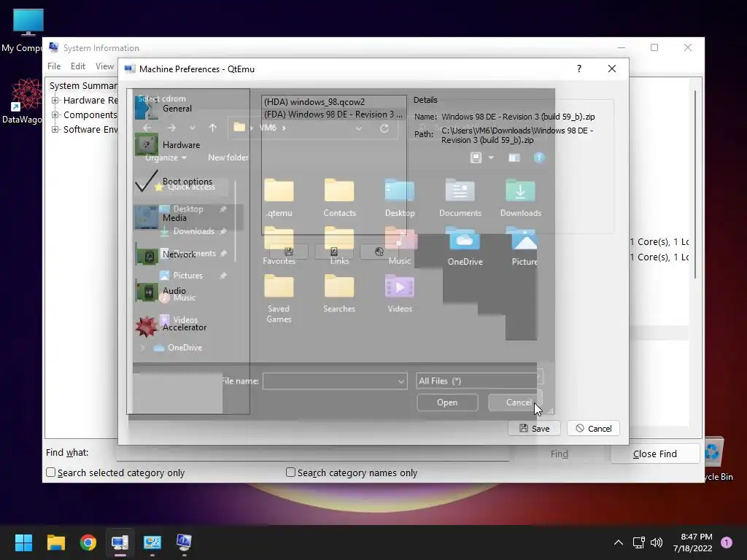The height and width of the screenshot is (560, 747).
Task: Enable Search category names only
Action: [290, 472]
